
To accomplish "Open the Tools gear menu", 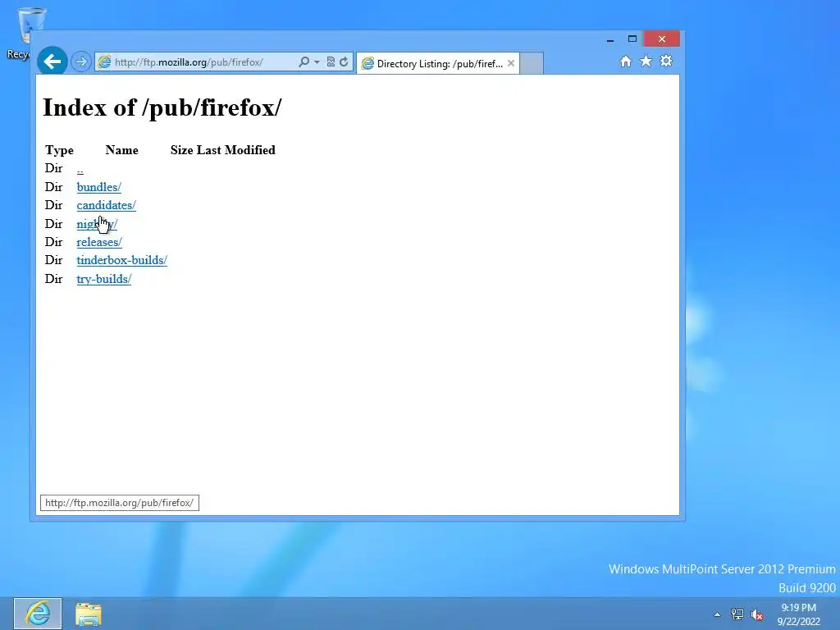I will click(666, 62).
